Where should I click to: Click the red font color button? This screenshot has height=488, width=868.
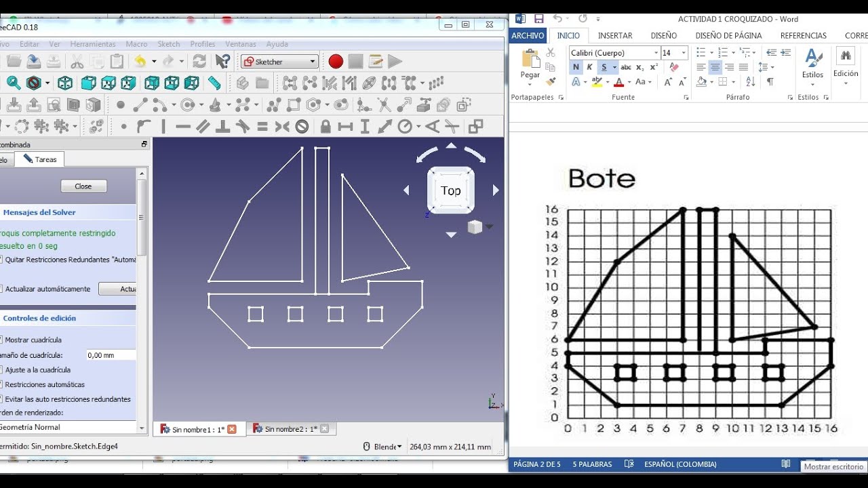pos(618,81)
